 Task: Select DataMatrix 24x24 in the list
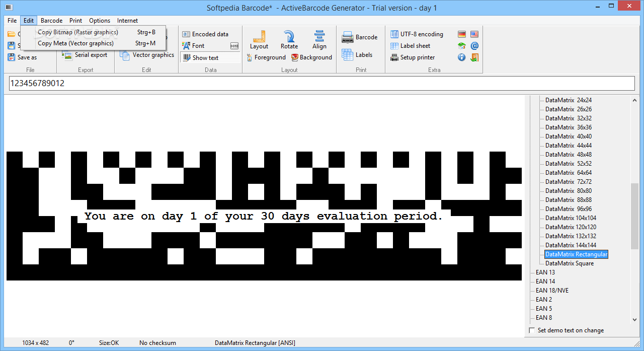point(569,100)
